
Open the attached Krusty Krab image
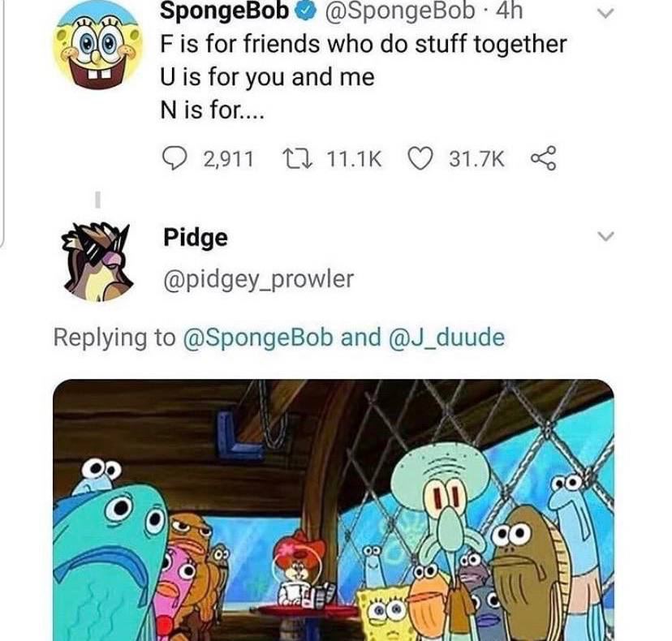(x=334, y=510)
